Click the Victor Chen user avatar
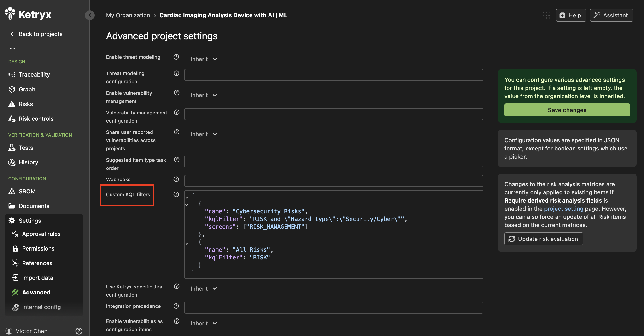 [9, 331]
